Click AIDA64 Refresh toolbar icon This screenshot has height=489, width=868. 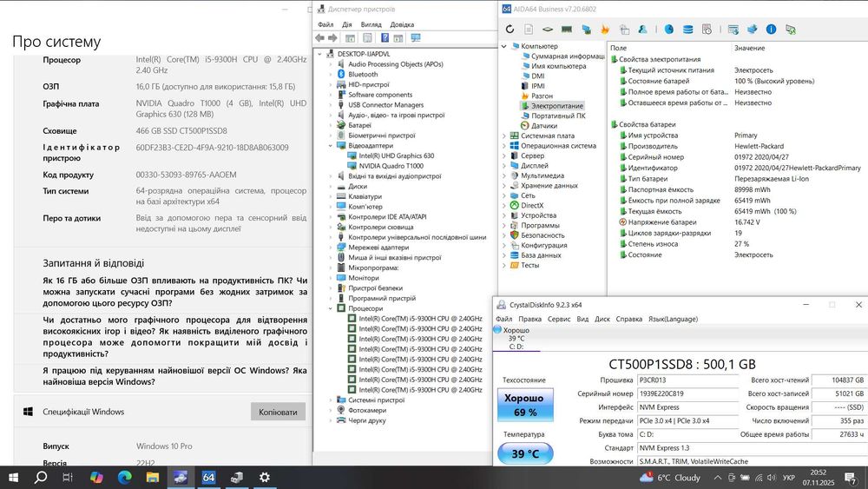(510, 30)
